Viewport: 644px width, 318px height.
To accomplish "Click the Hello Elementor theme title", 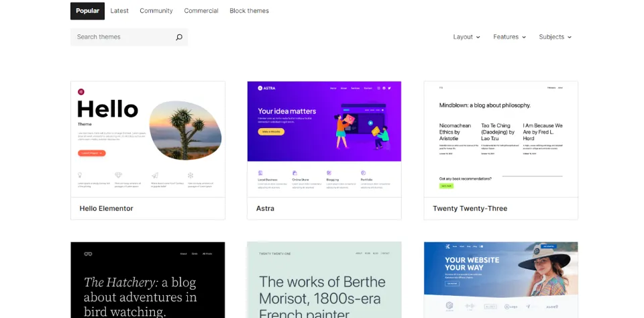I will point(107,208).
